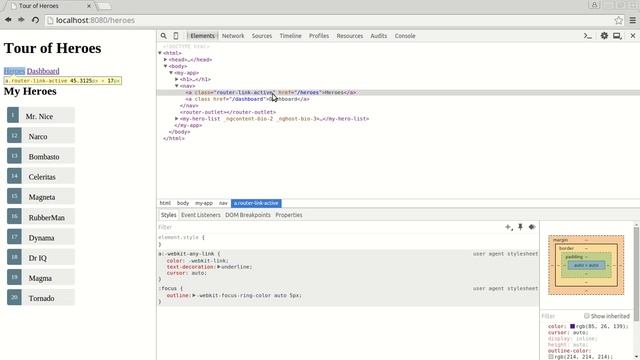Collapse the html node
This screenshot has width=640, height=360.
[x=160, y=53]
